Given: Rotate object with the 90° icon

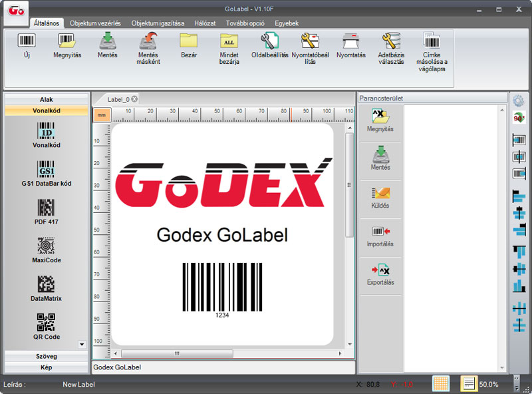Looking at the screenshot, I should coord(519,118).
